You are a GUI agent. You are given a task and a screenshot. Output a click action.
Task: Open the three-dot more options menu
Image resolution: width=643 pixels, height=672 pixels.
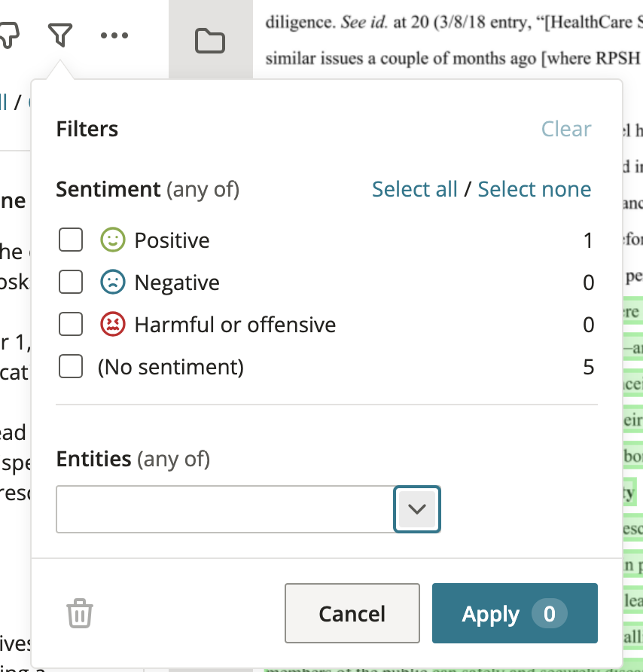(114, 35)
